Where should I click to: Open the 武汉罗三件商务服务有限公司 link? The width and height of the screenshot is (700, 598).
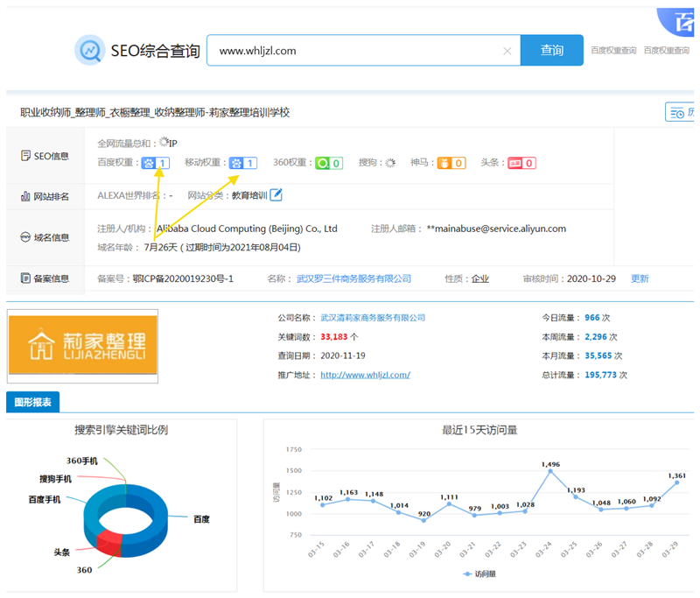[x=353, y=278]
